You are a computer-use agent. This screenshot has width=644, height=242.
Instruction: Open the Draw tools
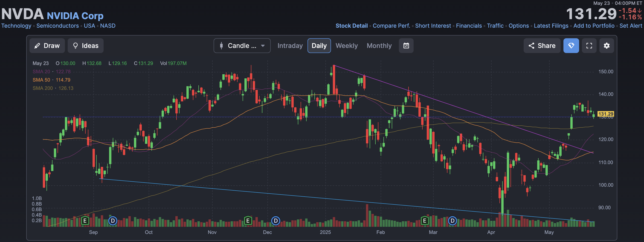click(47, 46)
